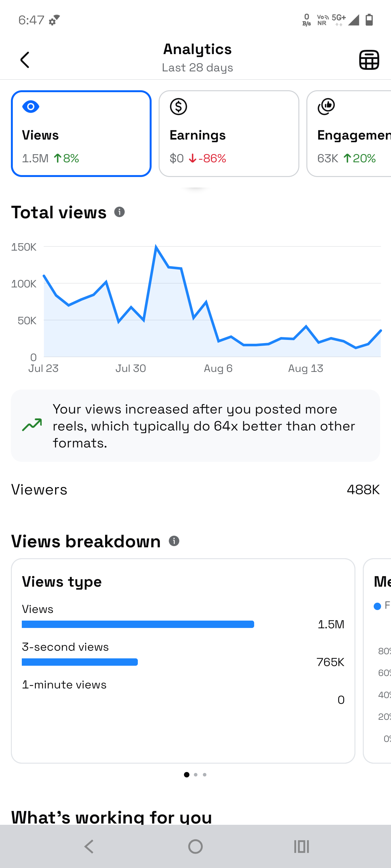391x868 pixels.
Task: Open the table view icon
Action: tap(369, 60)
